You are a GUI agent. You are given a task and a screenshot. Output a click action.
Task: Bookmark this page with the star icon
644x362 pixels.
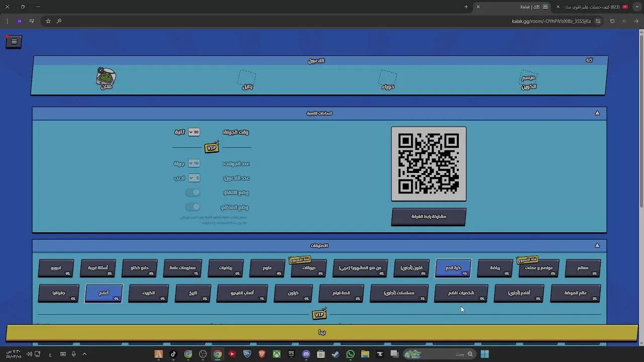pyautogui.click(x=48, y=21)
